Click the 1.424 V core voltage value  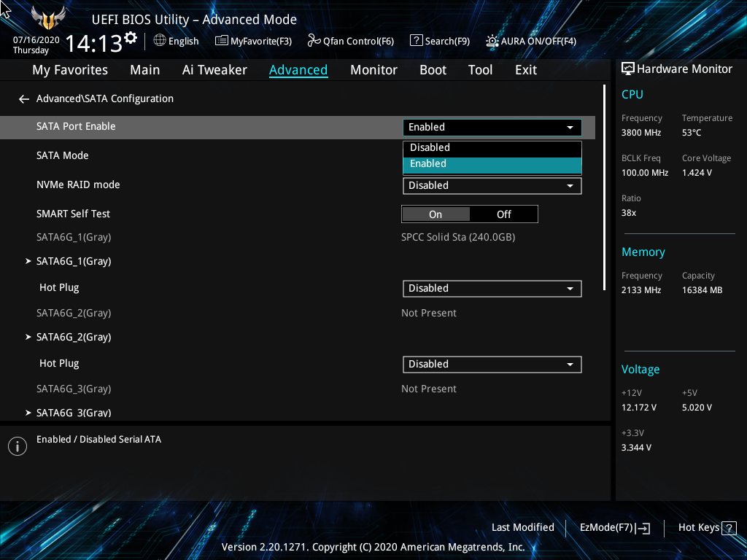coord(697,173)
